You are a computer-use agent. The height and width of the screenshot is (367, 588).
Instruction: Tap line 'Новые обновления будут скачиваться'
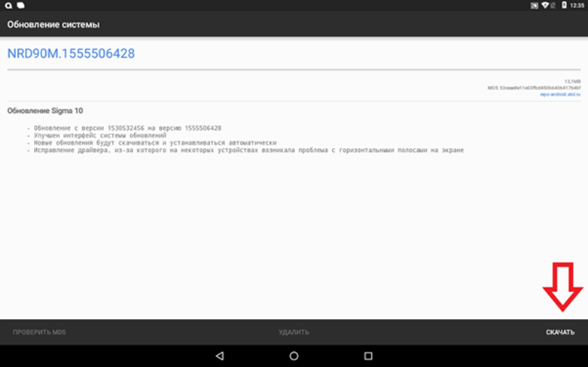tap(152, 143)
